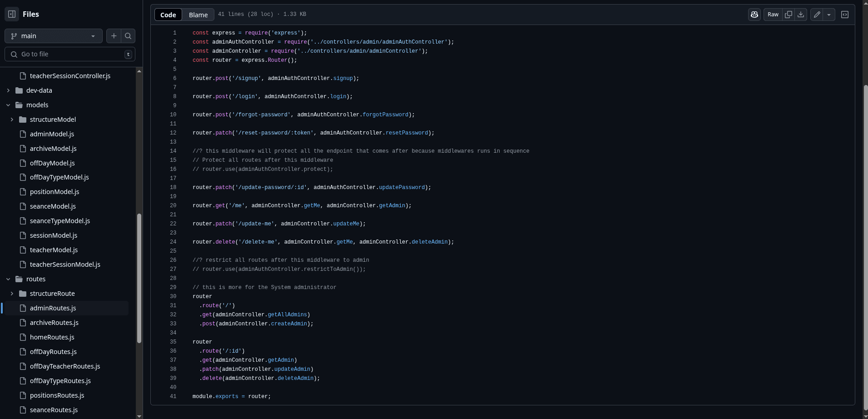This screenshot has width=868, height=419.
Task: Click the file tree scroll down arrow
Action: tap(139, 416)
